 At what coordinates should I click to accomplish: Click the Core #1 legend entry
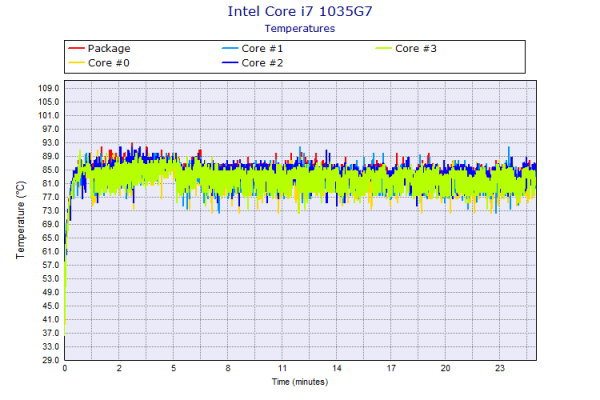(x=253, y=49)
